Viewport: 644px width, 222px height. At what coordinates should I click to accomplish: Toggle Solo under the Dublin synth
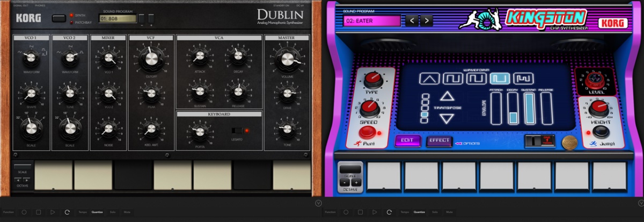point(113,212)
